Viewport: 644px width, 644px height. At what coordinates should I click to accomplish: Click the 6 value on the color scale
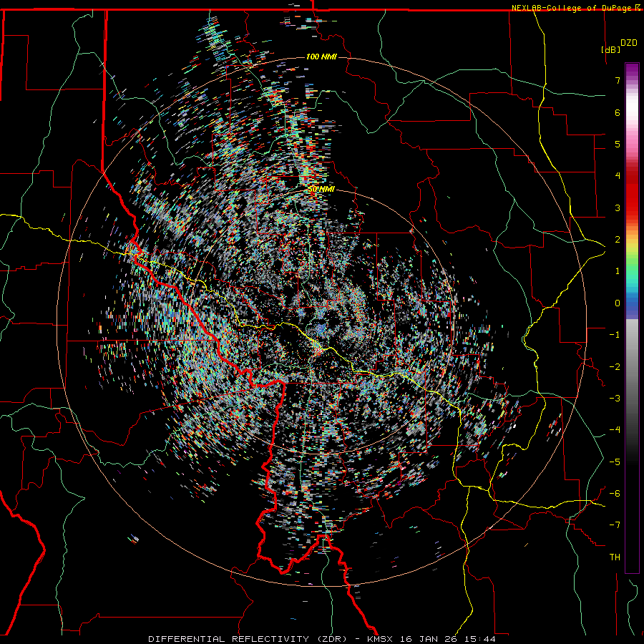click(x=618, y=112)
